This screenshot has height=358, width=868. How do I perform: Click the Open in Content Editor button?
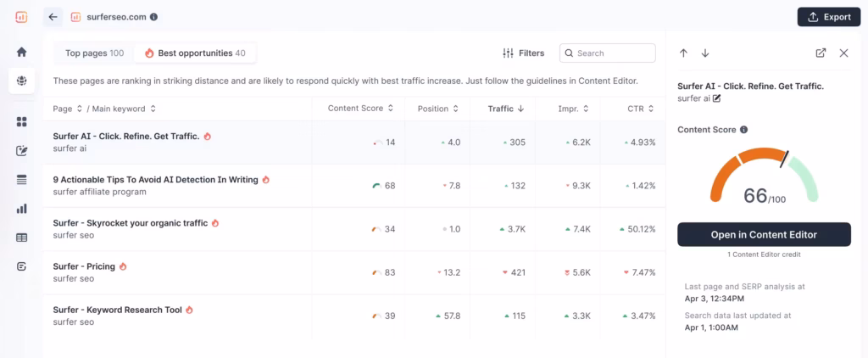coord(764,235)
